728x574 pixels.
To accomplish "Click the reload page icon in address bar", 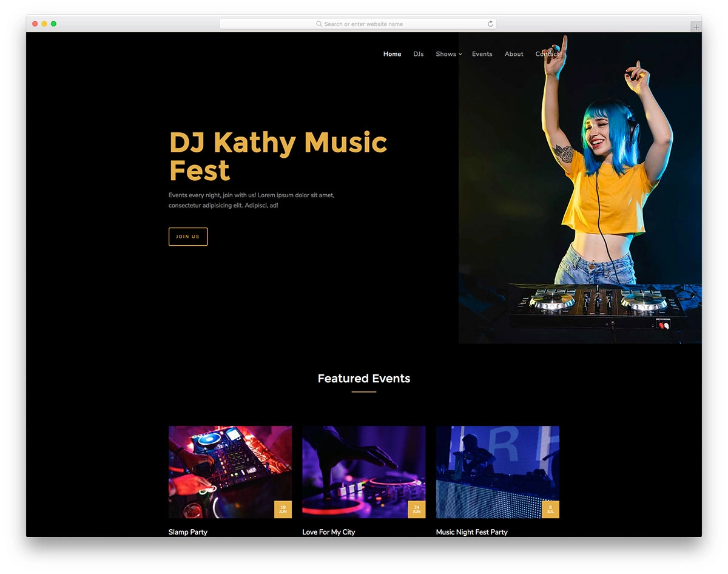I will click(x=490, y=24).
